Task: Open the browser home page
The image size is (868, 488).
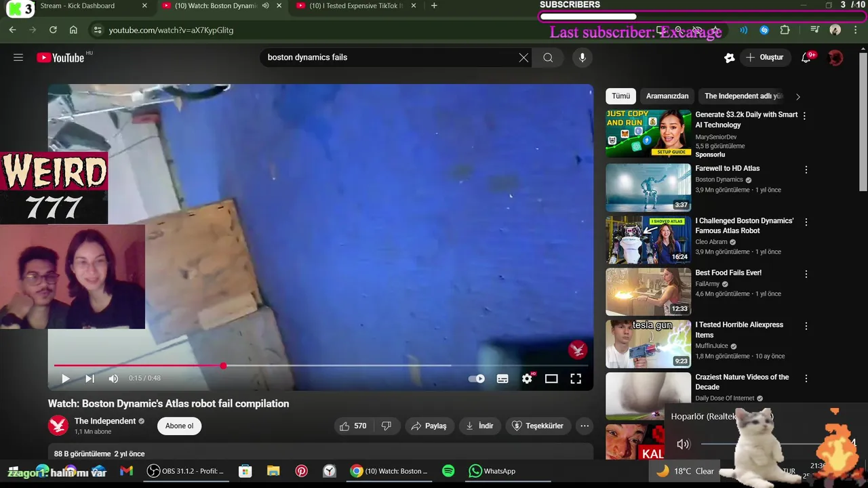Action: (x=73, y=30)
